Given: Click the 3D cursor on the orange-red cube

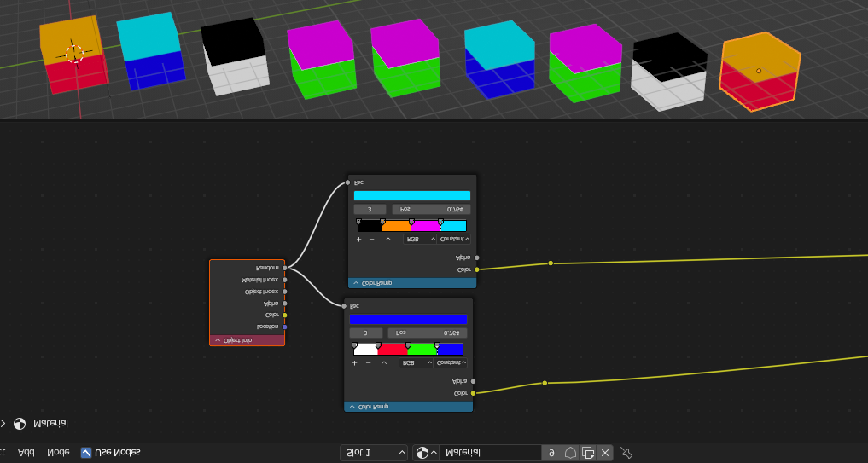Looking at the screenshot, I should tap(74, 54).
